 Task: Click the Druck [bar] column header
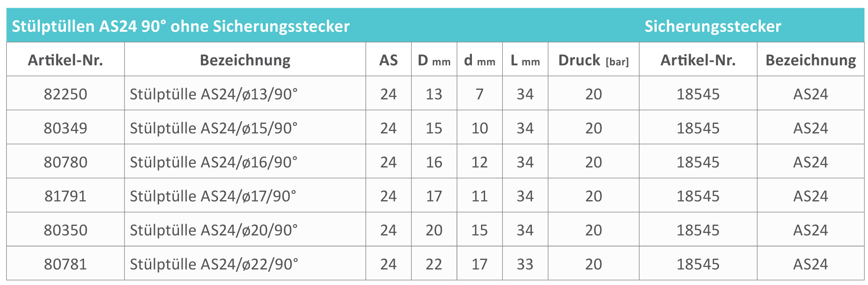(x=593, y=60)
